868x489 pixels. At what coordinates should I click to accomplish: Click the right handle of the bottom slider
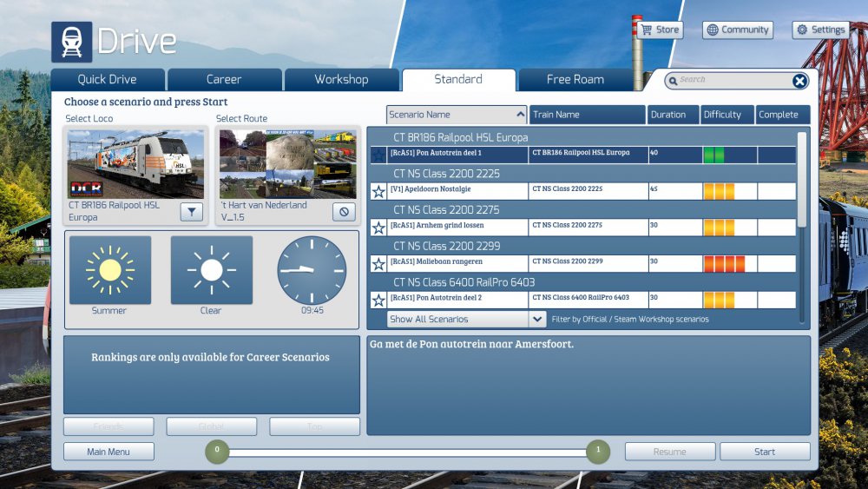[597, 451]
